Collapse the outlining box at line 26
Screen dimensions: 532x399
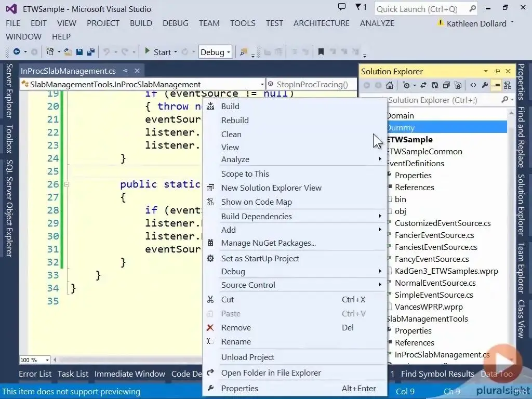coord(67,184)
